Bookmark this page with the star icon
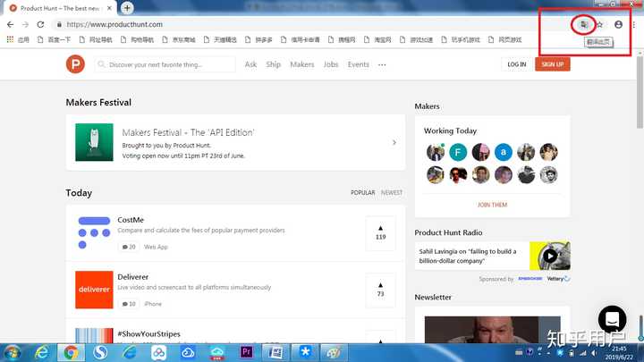 [x=600, y=24]
